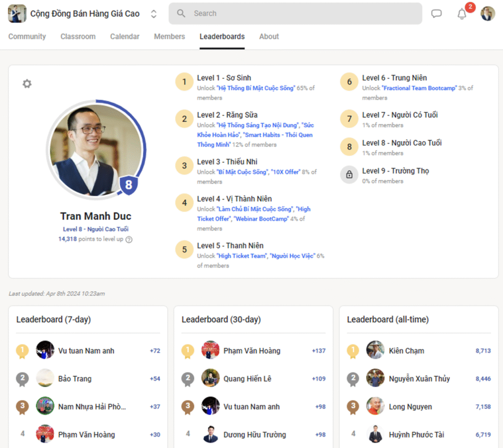Screen dimensions: 503x448
Task: Open Nguyễn Xuân Thủy's profile
Action: 419,379
